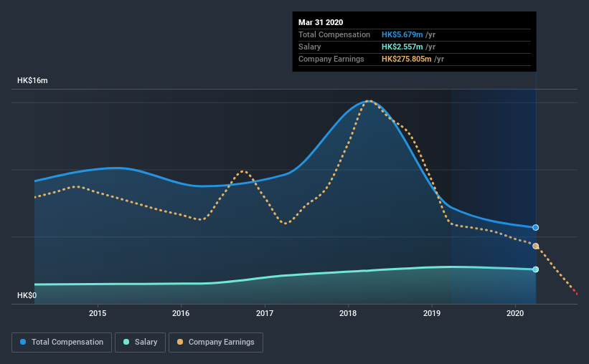589x364 pixels.
Task: Click the orange dot in Company Earnings legend
Action: click(180, 342)
